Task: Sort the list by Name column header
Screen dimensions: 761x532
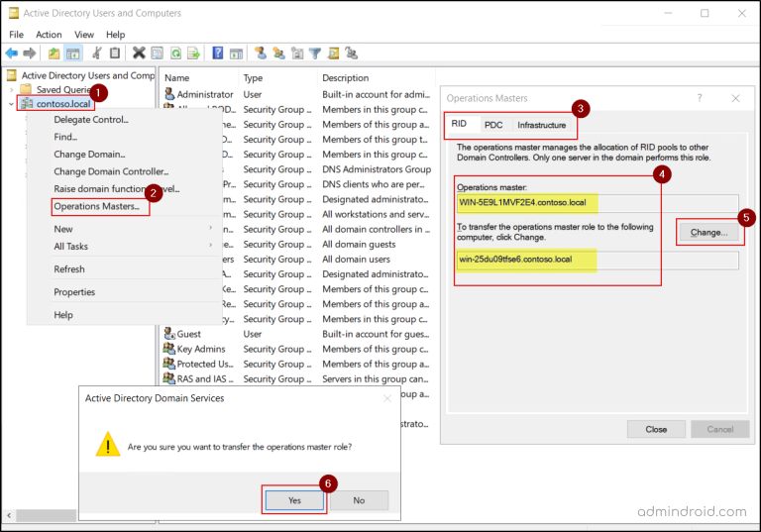Action: click(199, 78)
